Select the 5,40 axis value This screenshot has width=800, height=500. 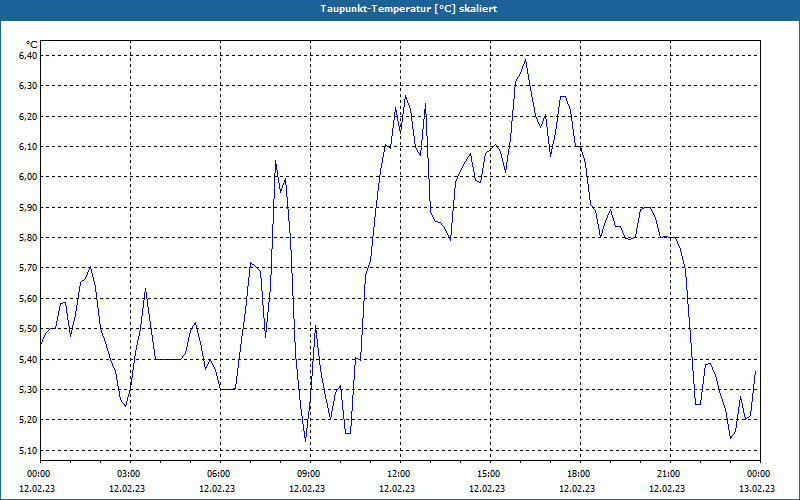[x=28, y=359]
